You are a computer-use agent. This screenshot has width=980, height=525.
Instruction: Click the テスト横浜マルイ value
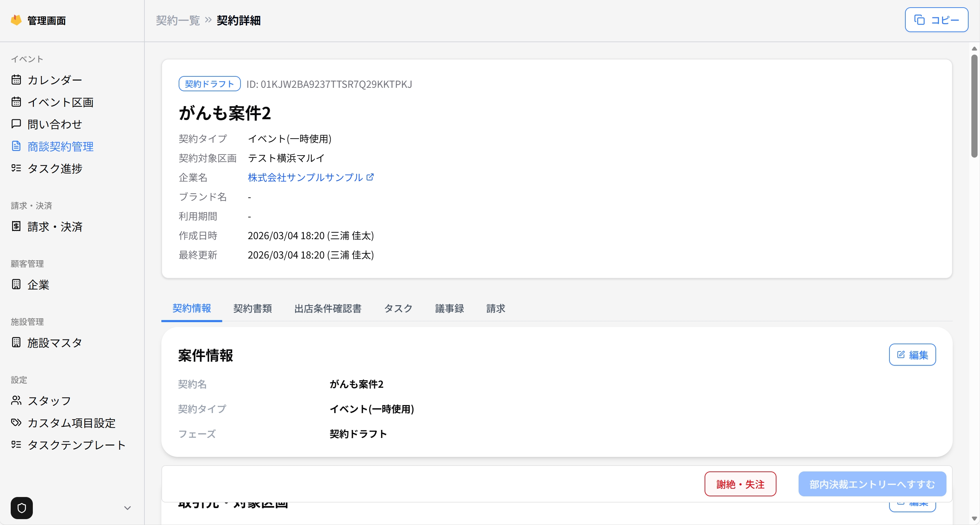coord(286,158)
